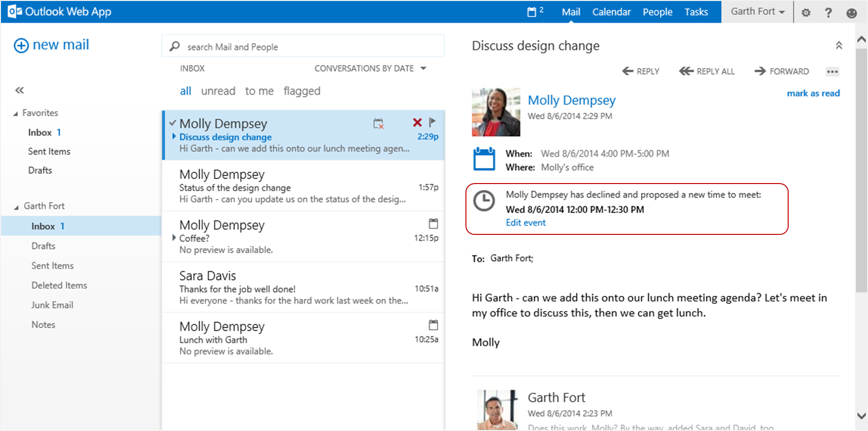
Task: Click the Reply All double arrow icon
Action: tap(686, 71)
